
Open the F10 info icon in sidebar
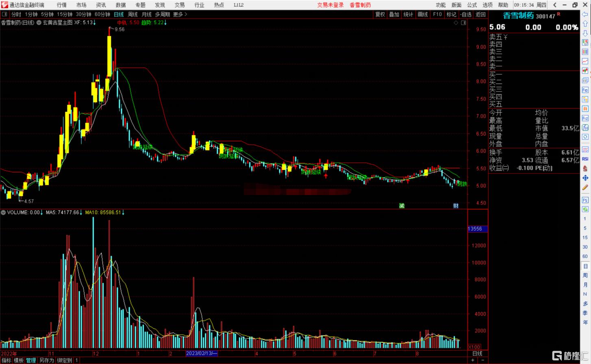(585, 90)
